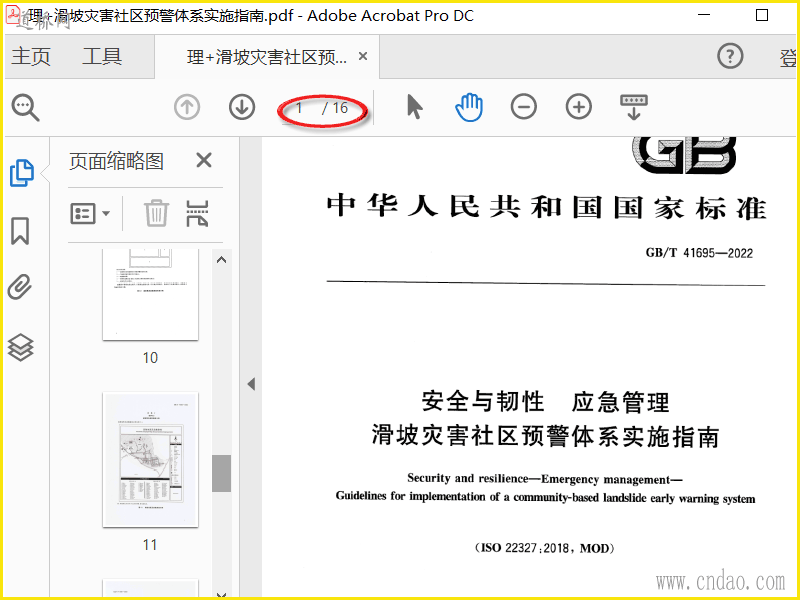This screenshot has height=600, width=800.
Task: Maximize the Acrobat window
Action: (x=762, y=15)
